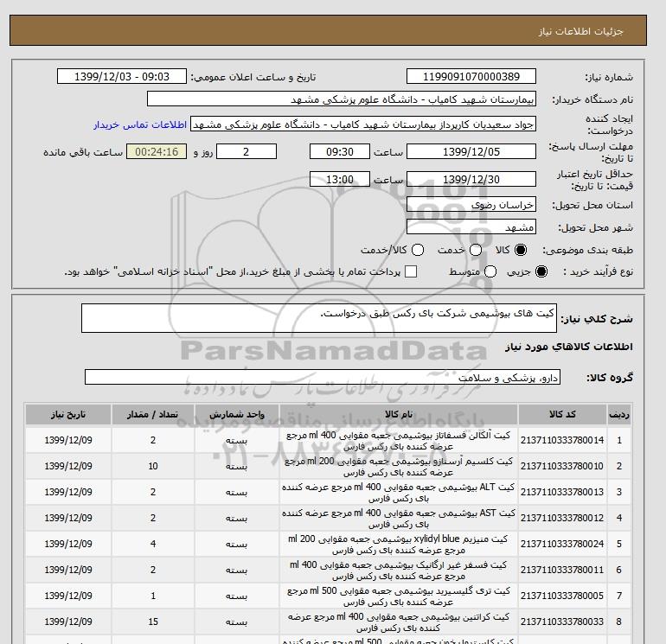Select the خدمت radio button
Image resolution: width=666 pixels, height=644 pixels.
[x=476, y=250]
